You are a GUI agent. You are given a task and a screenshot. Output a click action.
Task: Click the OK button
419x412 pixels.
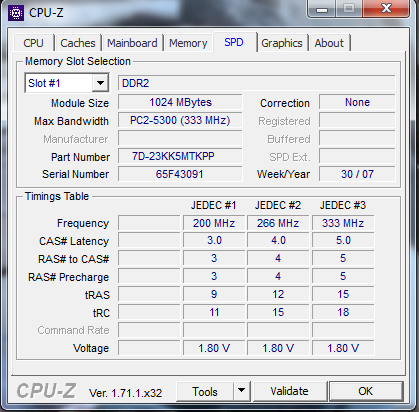pos(366,391)
